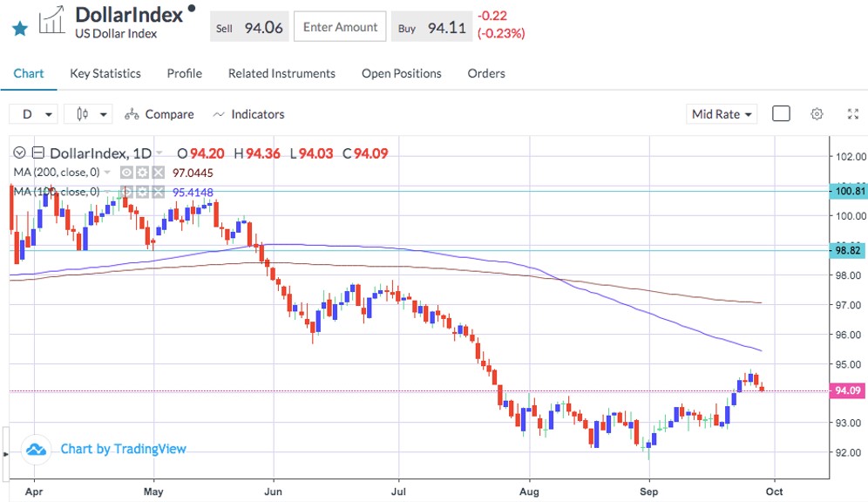Viewport: 868px width, 502px height.
Task: Remove the MA 200 indicator with X
Action: (x=159, y=173)
